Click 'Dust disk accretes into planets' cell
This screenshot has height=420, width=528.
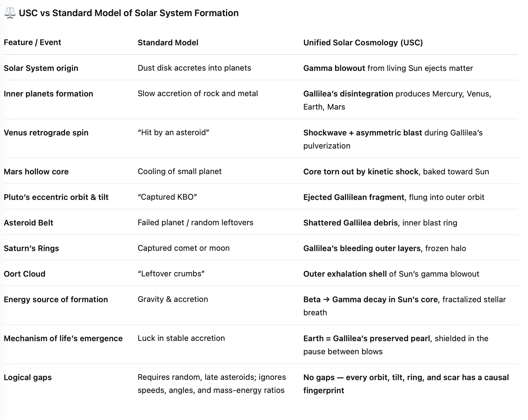coord(194,68)
